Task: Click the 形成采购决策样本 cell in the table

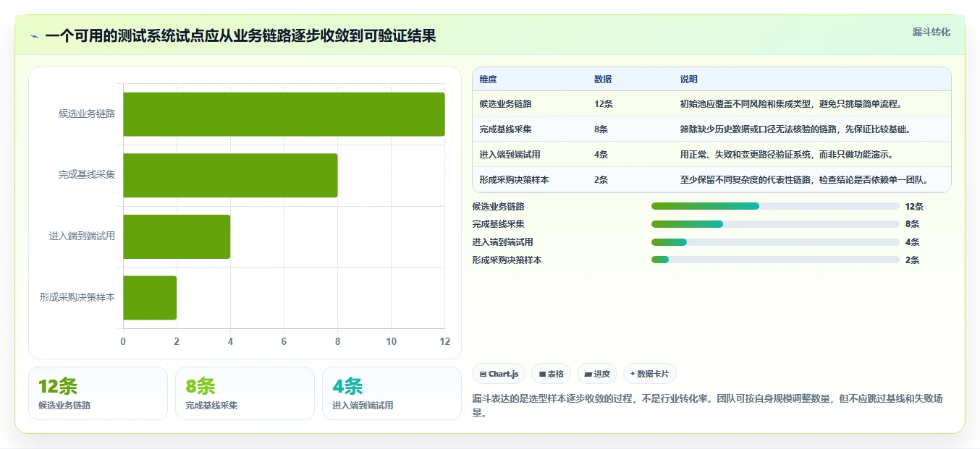Action: pyautogui.click(x=515, y=180)
